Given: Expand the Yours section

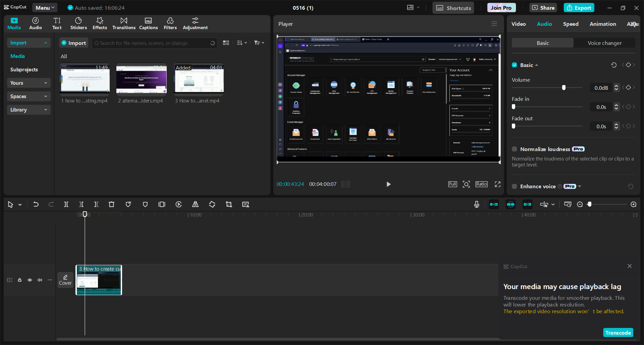Looking at the screenshot, I should pyautogui.click(x=29, y=83).
